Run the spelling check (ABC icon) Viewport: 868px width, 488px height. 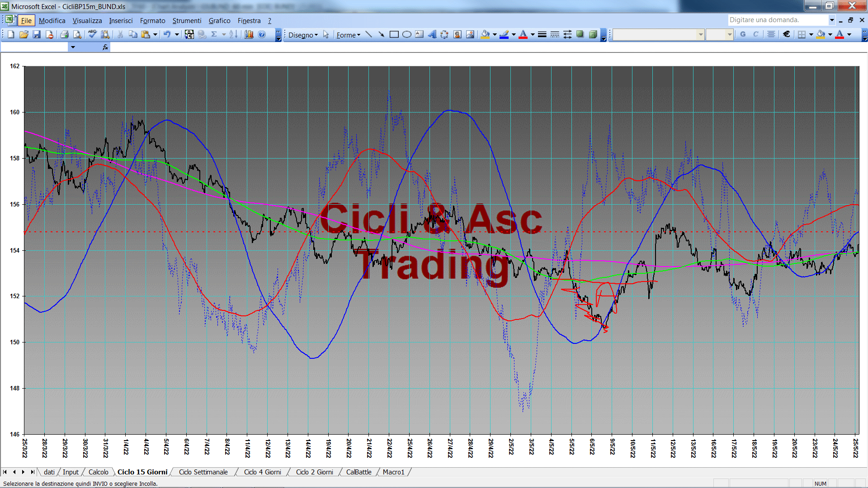pos(92,34)
